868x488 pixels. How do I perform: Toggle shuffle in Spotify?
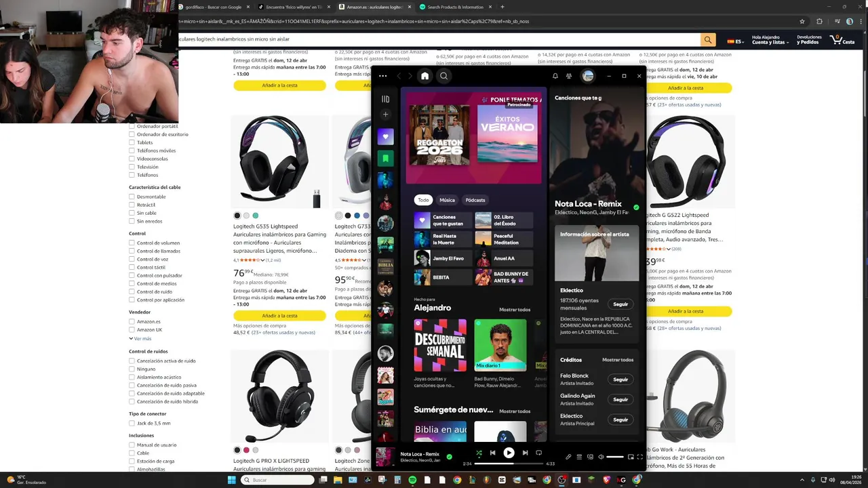coord(479,453)
